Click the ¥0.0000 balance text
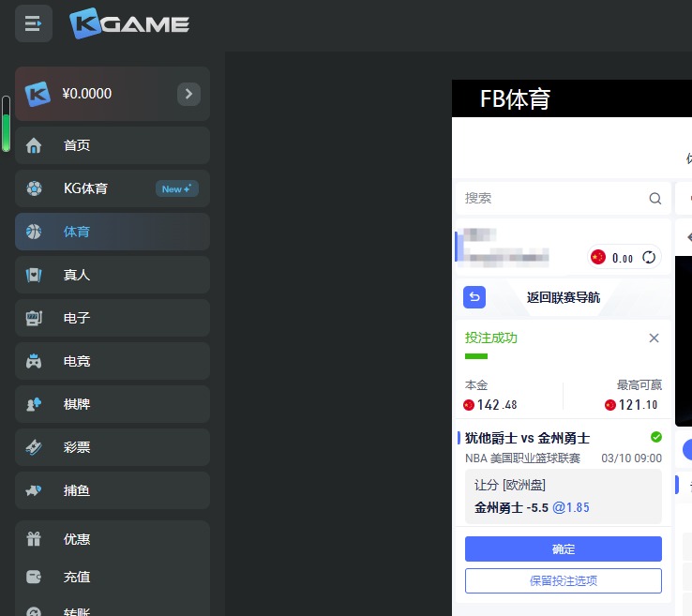The height and width of the screenshot is (616, 692). point(87,94)
